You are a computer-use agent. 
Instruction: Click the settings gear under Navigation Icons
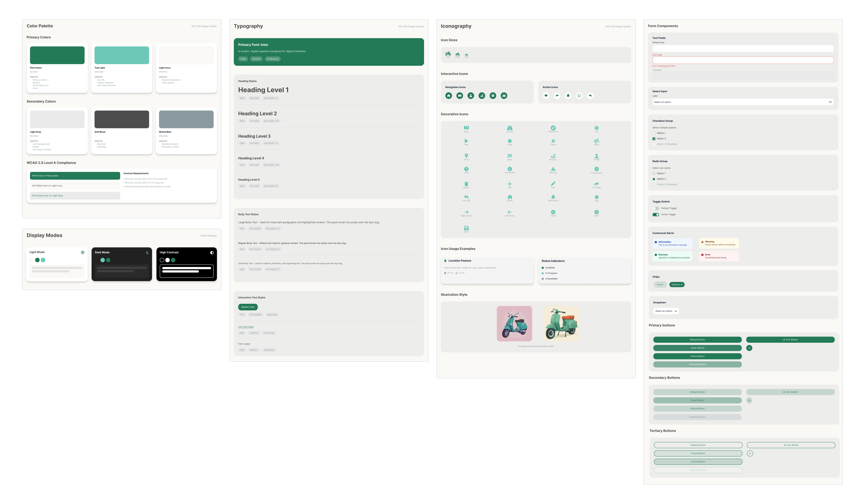coord(493,96)
